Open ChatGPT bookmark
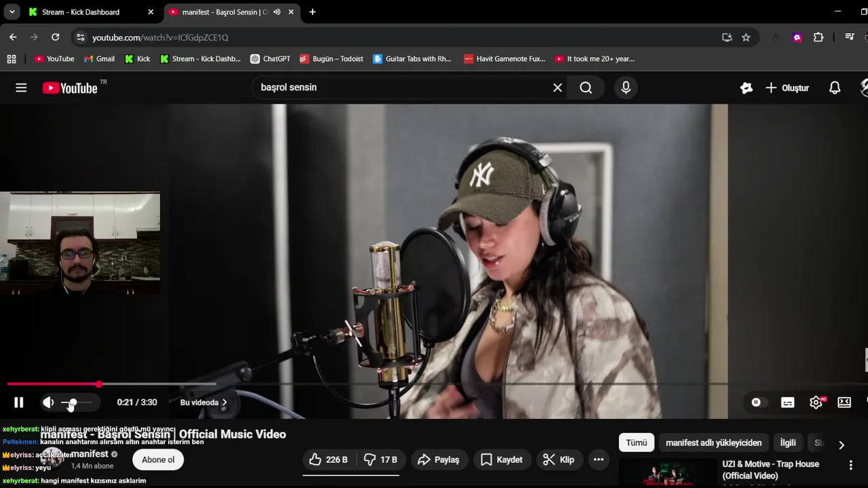This screenshot has height=488, width=868. 270,59
